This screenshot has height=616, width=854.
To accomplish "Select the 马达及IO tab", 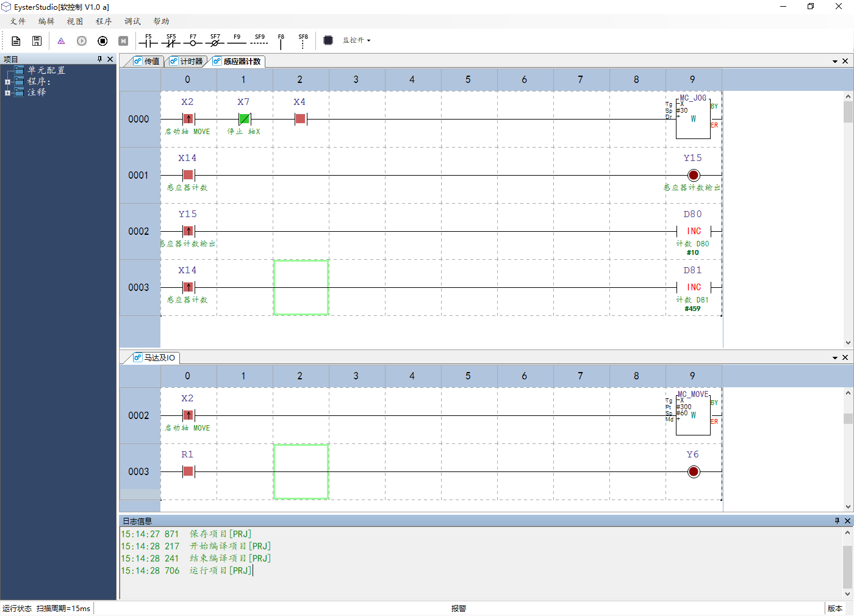I will [x=154, y=358].
